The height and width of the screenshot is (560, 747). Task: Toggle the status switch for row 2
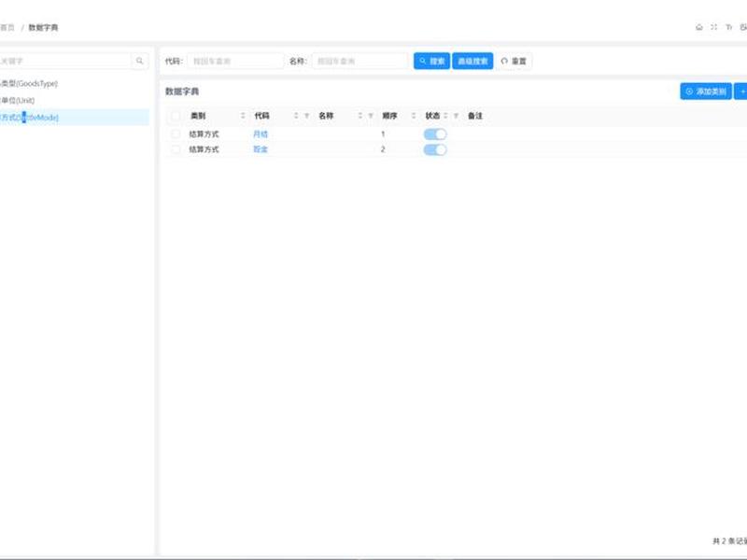[x=435, y=149]
